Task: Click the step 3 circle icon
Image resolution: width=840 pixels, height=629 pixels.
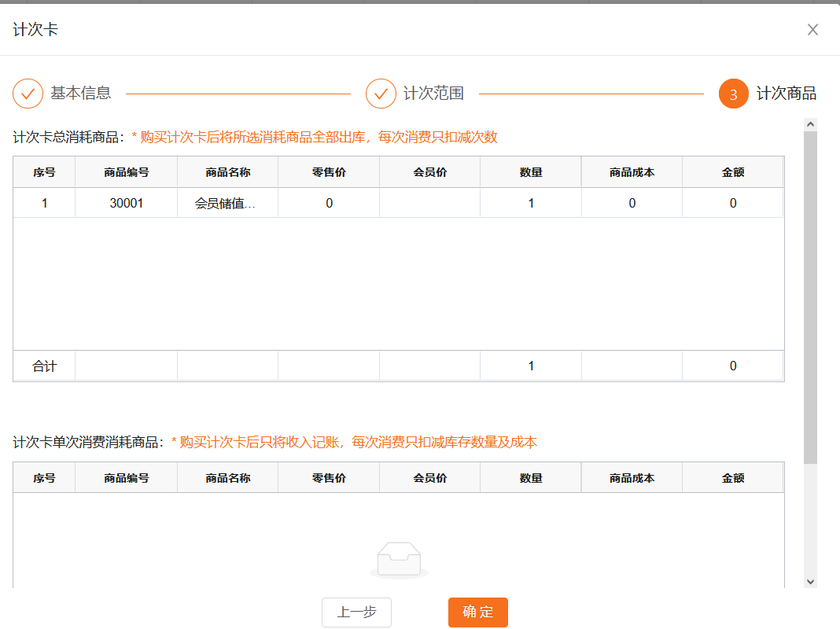Action: [x=733, y=94]
